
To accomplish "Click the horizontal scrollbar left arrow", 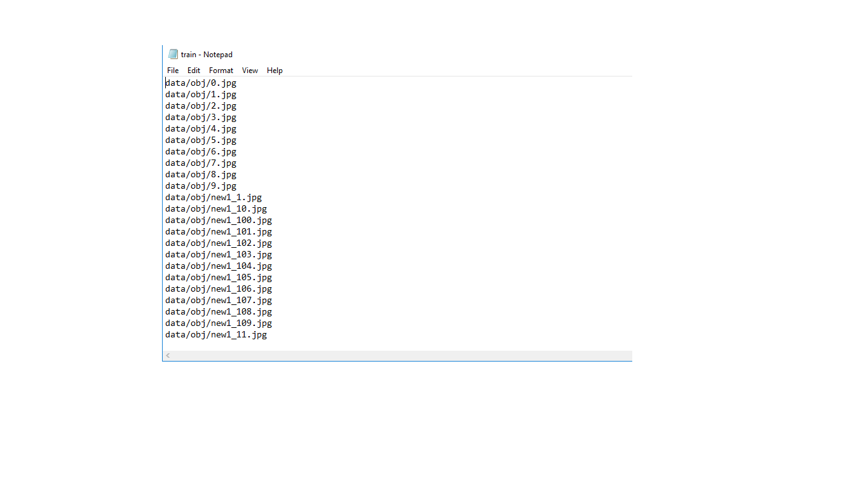I will pyautogui.click(x=168, y=356).
